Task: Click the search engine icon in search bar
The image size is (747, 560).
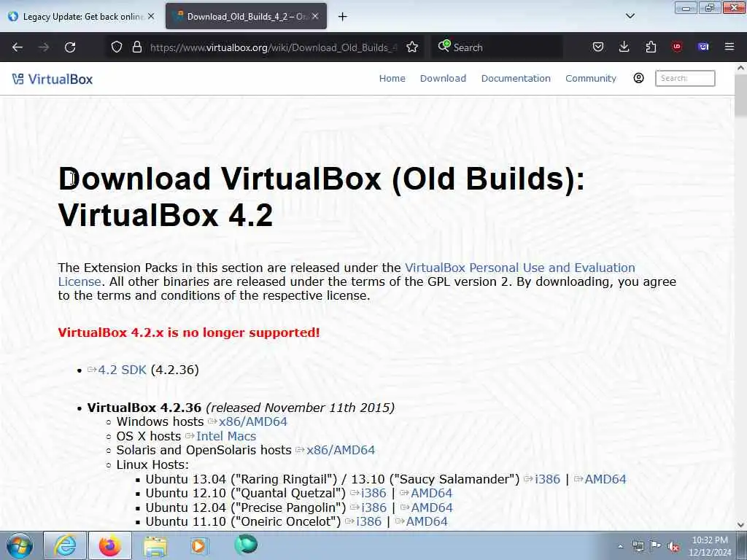Action: (x=444, y=46)
